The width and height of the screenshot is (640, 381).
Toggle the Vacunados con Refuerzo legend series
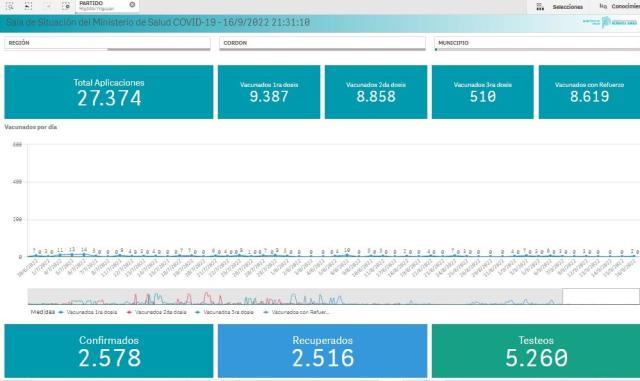[297, 312]
